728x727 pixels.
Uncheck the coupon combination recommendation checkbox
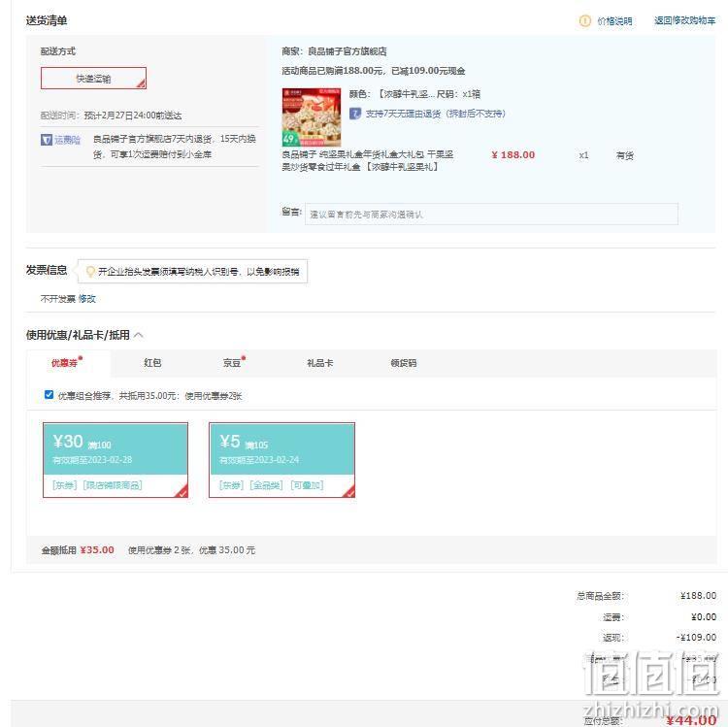pos(49,395)
